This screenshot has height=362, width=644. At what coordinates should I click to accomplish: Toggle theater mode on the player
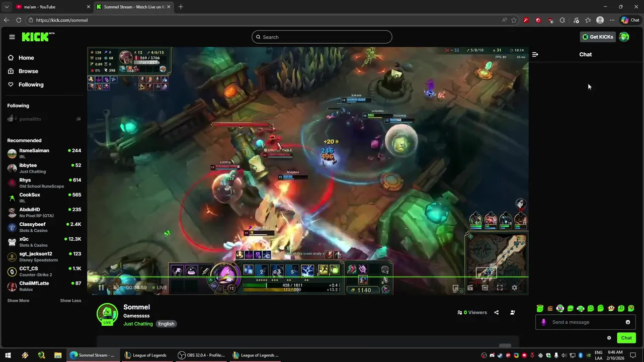coord(485,288)
